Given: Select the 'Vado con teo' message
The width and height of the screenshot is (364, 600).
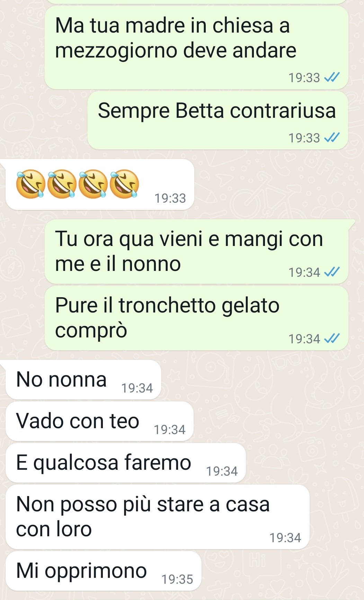Looking at the screenshot, I should point(99,421).
